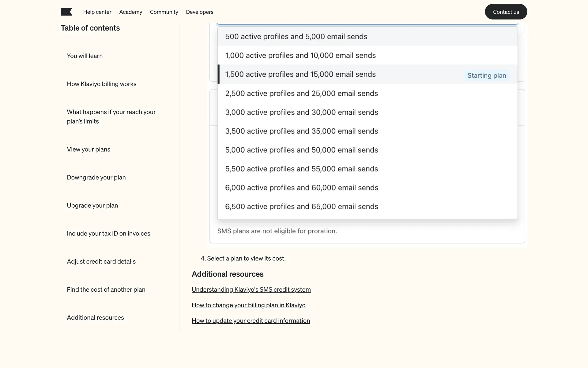Choose 1,000 active profiles and 10,000 sends
The image size is (588, 368).
point(300,56)
